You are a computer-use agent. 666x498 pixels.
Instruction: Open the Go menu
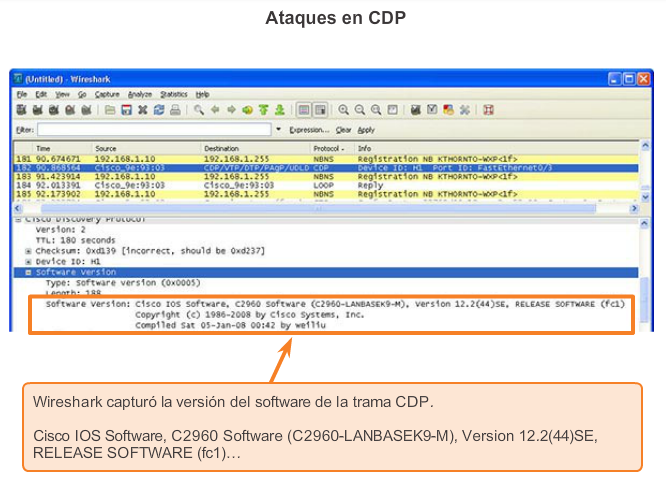(82, 94)
